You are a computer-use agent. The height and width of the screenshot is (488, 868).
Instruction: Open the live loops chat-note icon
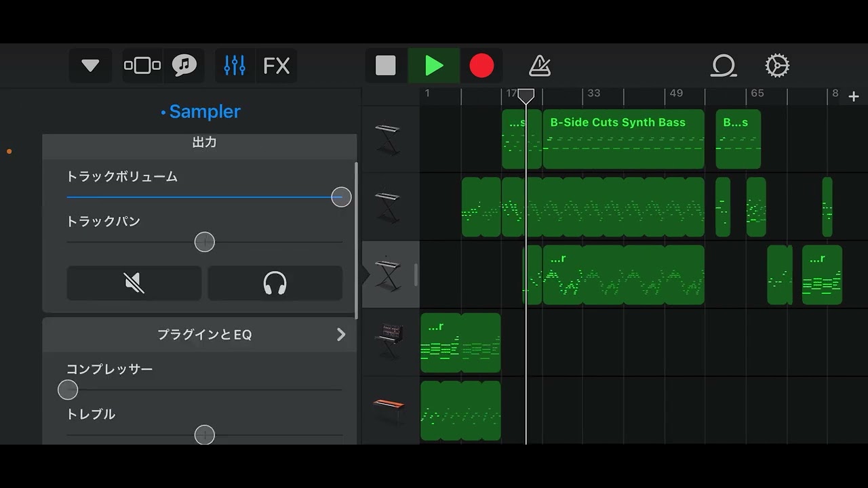point(184,66)
